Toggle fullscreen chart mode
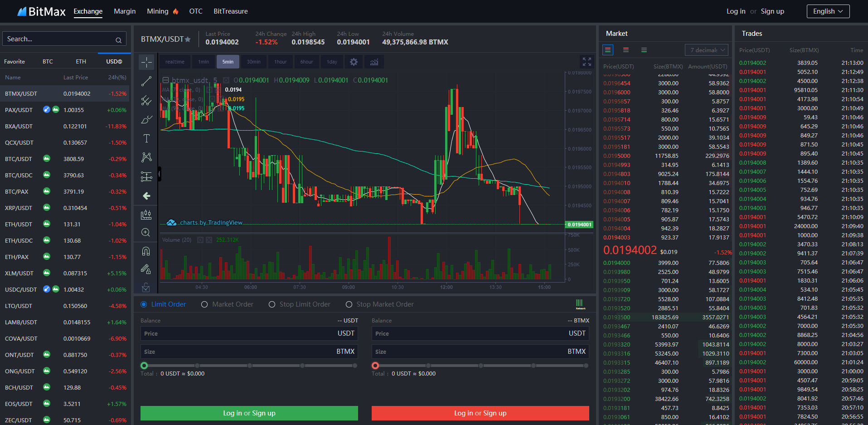 click(x=587, y=62)
